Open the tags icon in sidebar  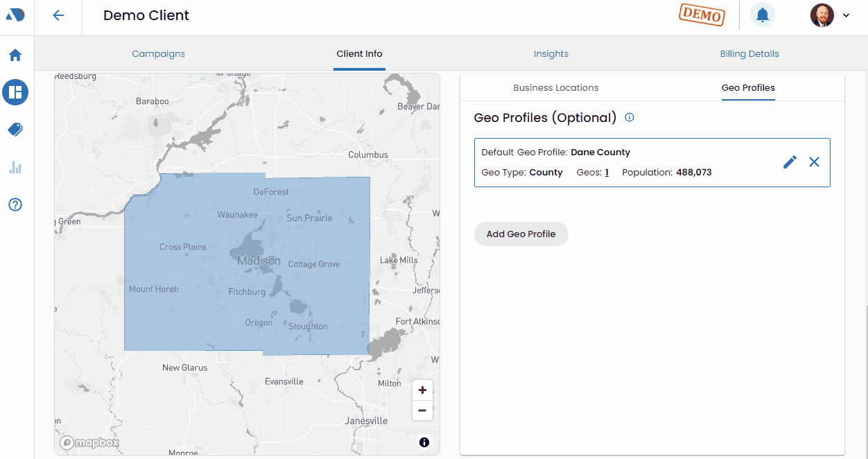tap(15, 130)
